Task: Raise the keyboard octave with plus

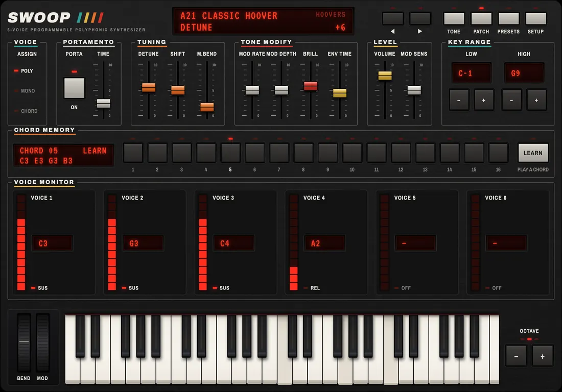Action: tap(543, 356)
